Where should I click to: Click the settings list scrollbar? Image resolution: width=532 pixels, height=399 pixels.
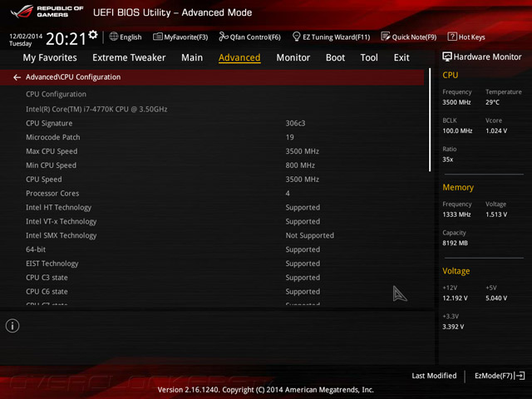click(x=430, y=120)
